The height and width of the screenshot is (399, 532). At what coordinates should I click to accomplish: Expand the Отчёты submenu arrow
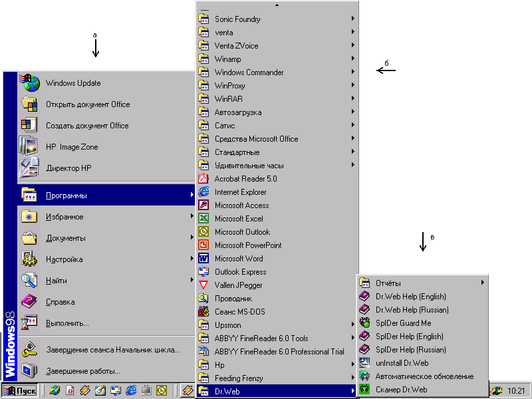[483, 283]
